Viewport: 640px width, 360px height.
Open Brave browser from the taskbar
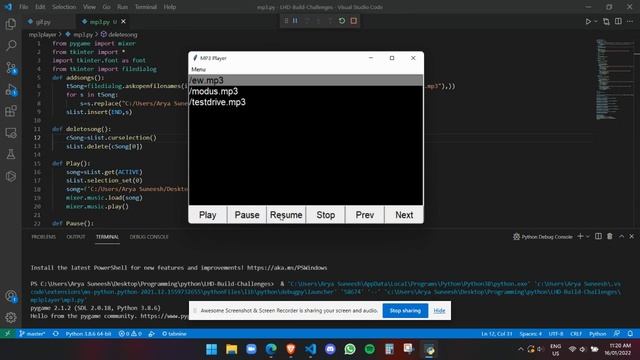click(291, 349)
